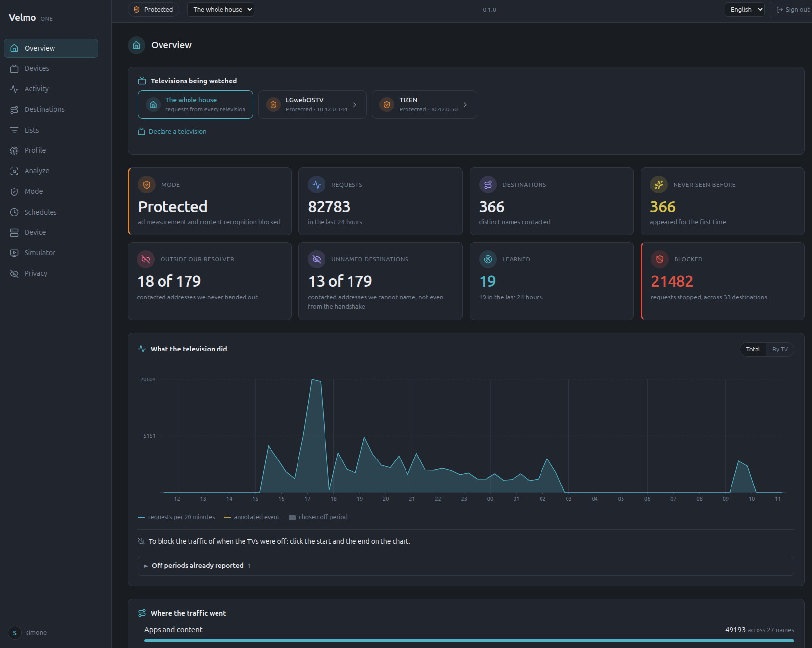
Task: Switch chart view to Total
Action: (x=753, y=350)
